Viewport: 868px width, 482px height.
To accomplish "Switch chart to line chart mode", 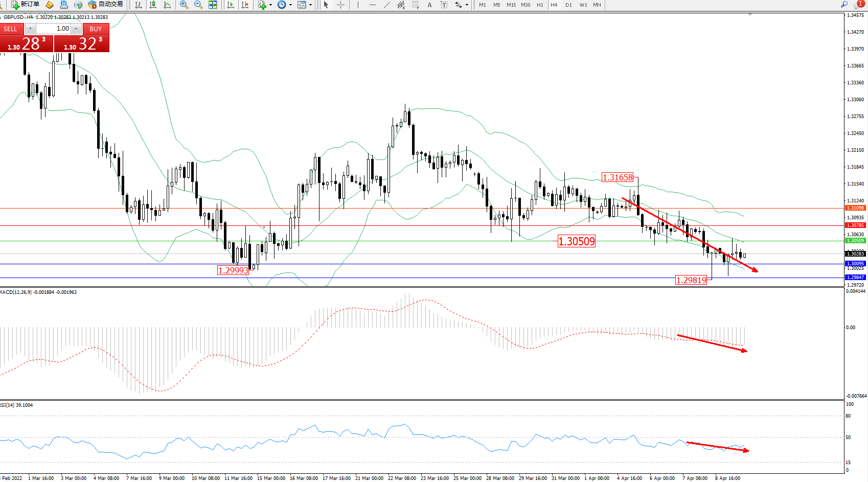I will [x=167, y=5].
